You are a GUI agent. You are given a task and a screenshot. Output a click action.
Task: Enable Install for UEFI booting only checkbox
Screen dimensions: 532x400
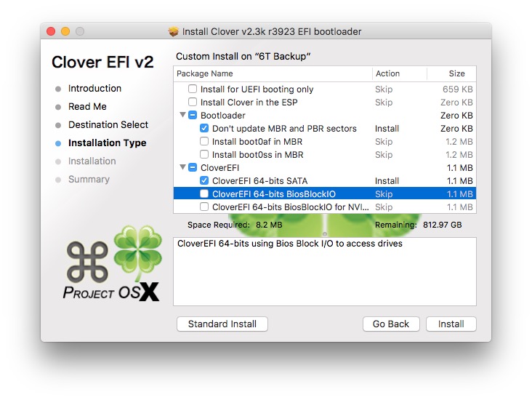[193, 89]
